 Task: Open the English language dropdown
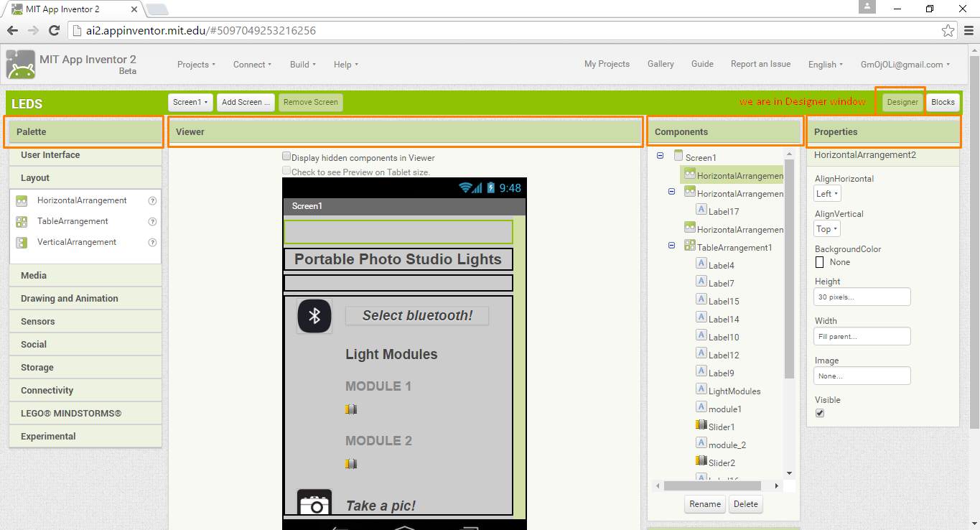click(826, 65)
